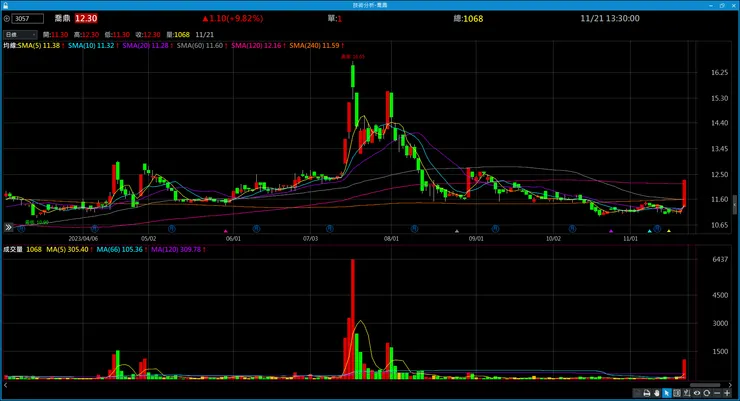Open the 日線 period dropdown
The width and height of the screenshot is (740, 401).
coord(20,34)
